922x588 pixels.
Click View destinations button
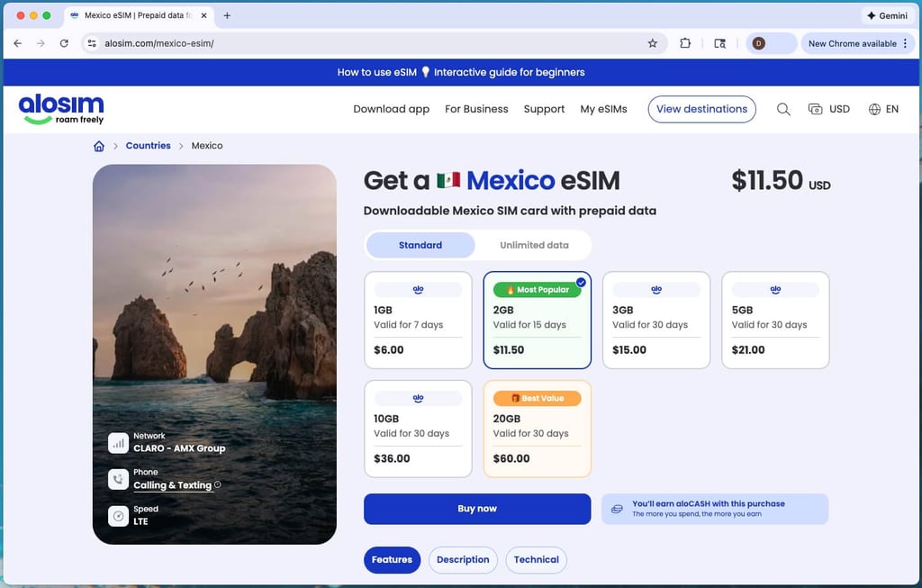(x=701, y=109)
